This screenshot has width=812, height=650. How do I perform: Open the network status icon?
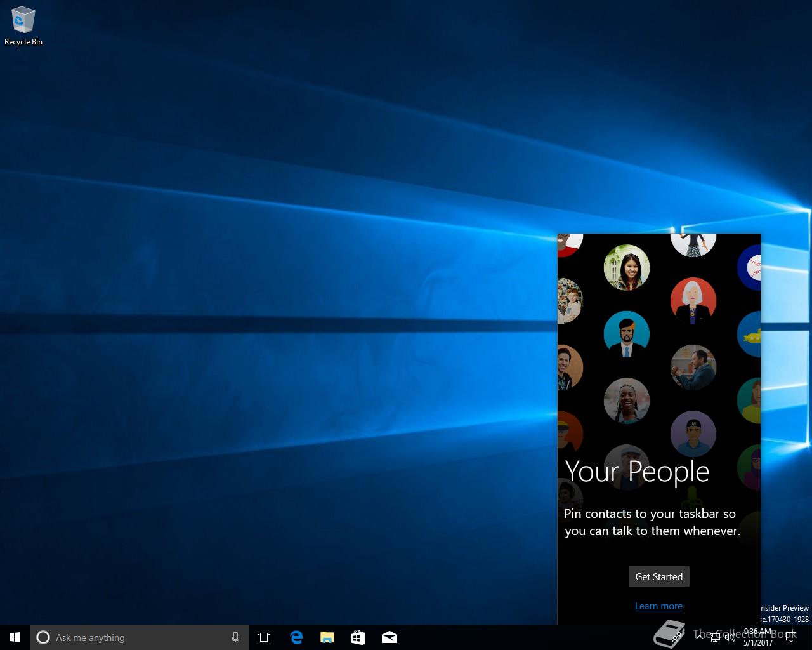pos(715,637)
